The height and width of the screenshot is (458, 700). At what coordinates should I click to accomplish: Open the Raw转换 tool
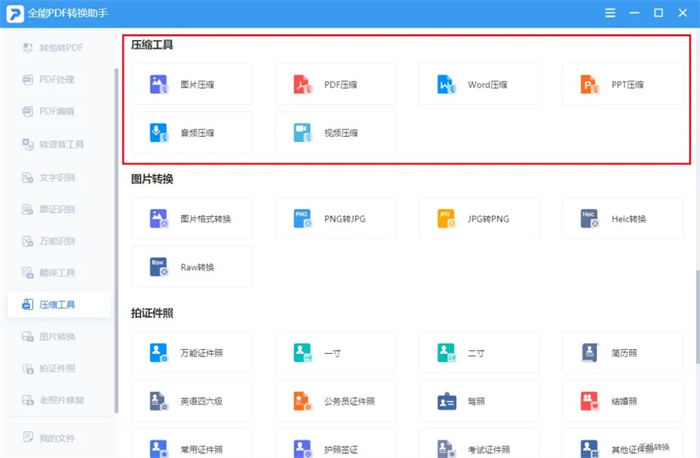point(191,267)
